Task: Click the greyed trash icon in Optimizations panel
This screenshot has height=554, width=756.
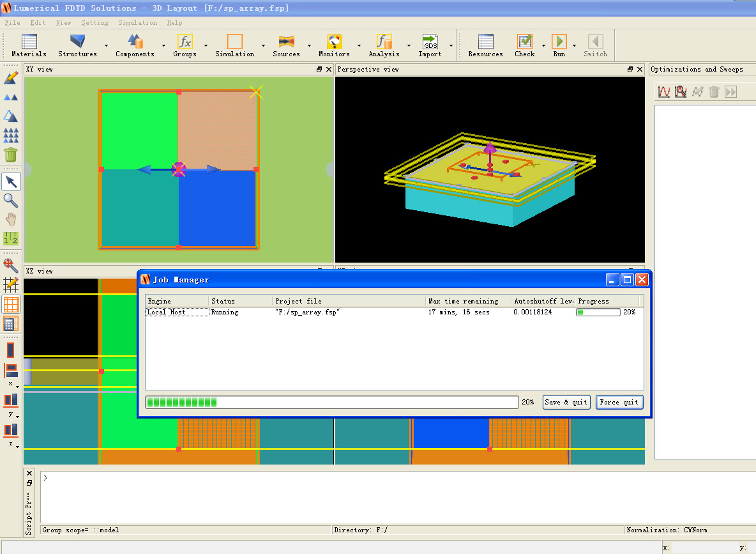Action: coord(714,91)
